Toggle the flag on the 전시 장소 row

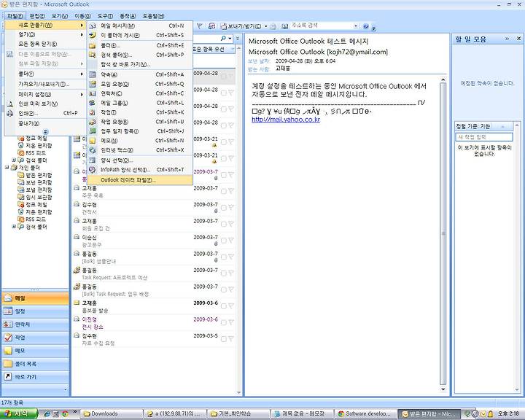tap(230, 322)
